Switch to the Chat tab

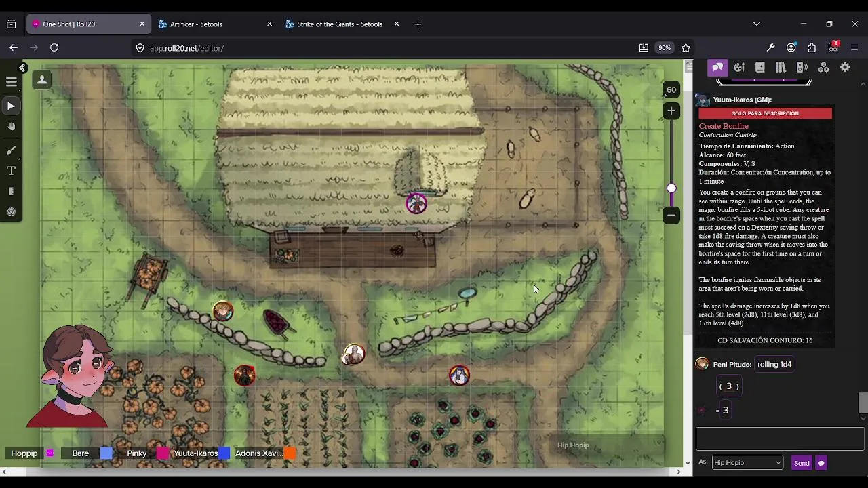coord(717,67)
